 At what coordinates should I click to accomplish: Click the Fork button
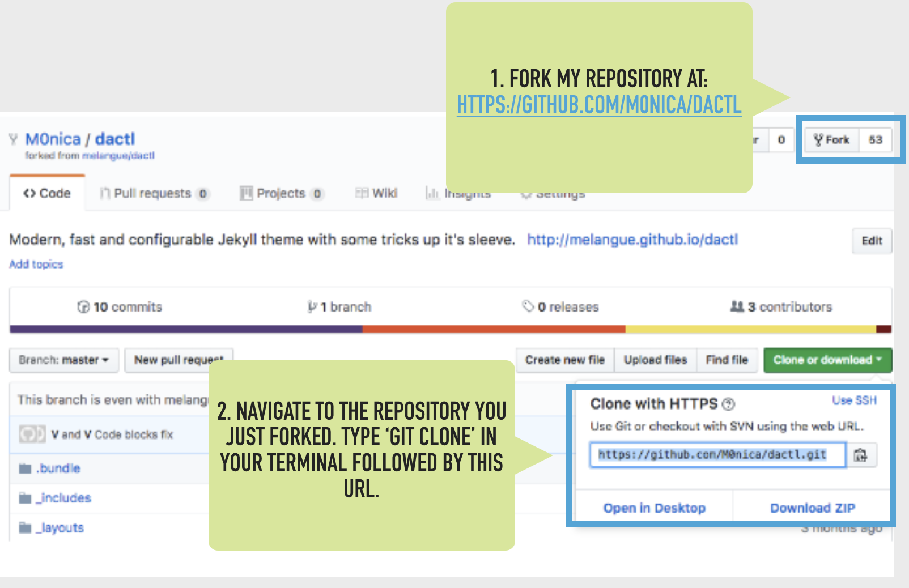[x=831, y=140]
